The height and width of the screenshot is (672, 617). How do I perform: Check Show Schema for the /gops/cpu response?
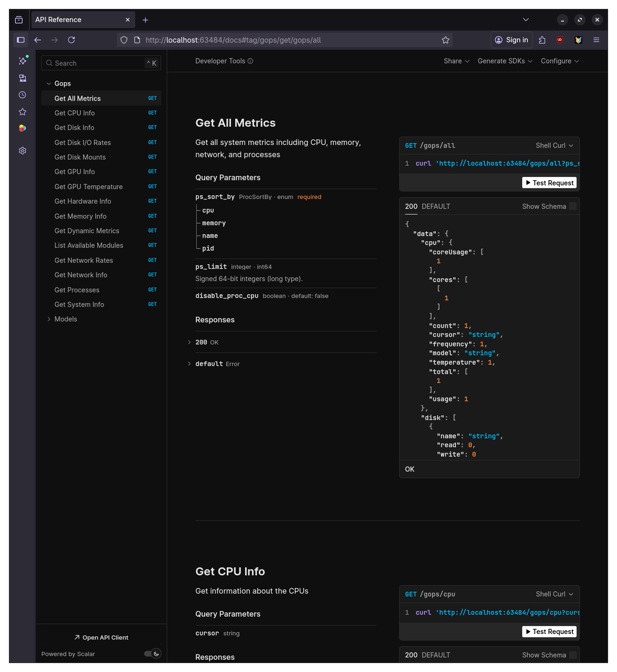point(572,655)
